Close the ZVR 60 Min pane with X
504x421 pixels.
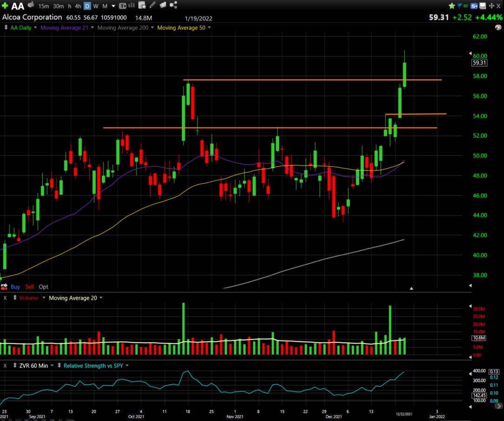tap(5, 366)
